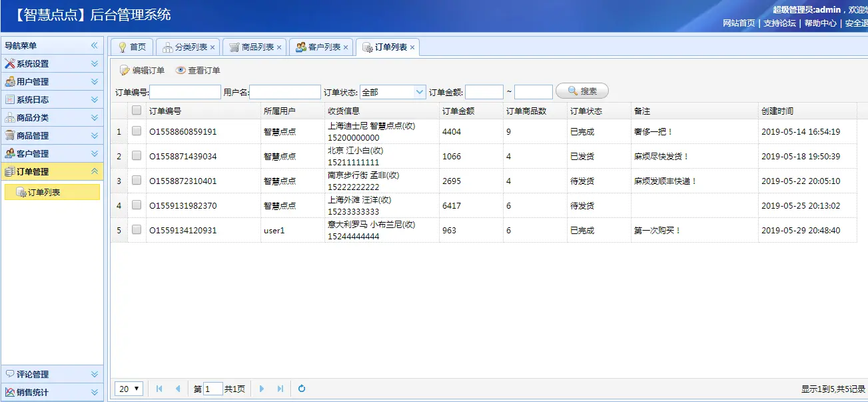The image size is (868, 402).
Task: Go to last page pagination icon
Action: coord(280,389)
